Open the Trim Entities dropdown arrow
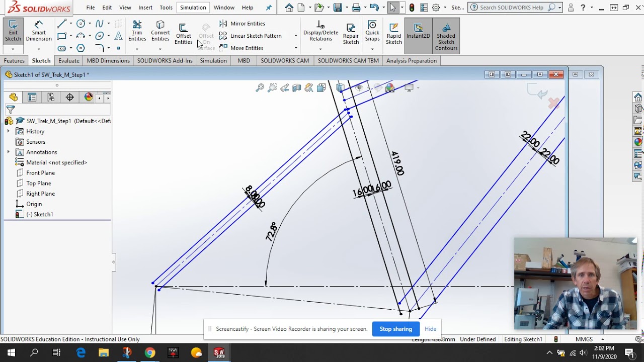Image resolution: width=644 pixels, height=362 pixels. pos(137,49)
